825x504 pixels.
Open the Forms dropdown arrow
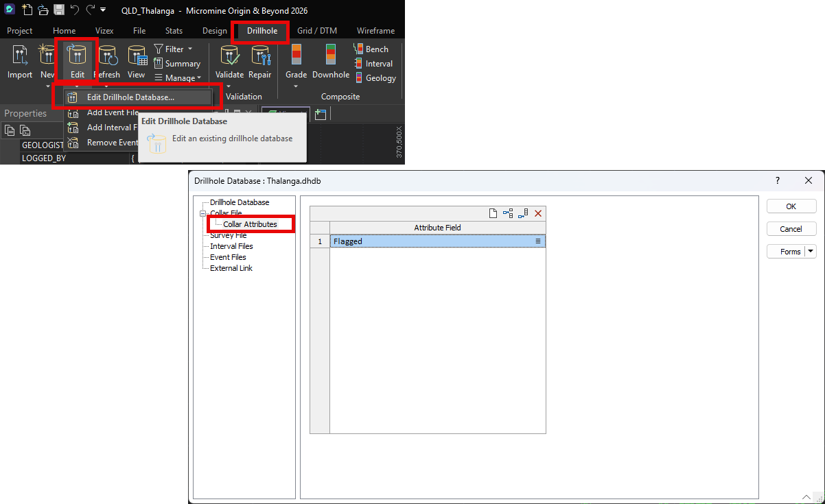coord(811,252)
